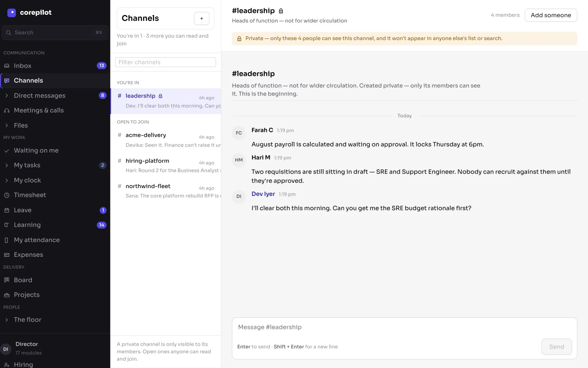Expand the My clock section
The width and height of the screenshot is (588, 368).
coord(7,180)
